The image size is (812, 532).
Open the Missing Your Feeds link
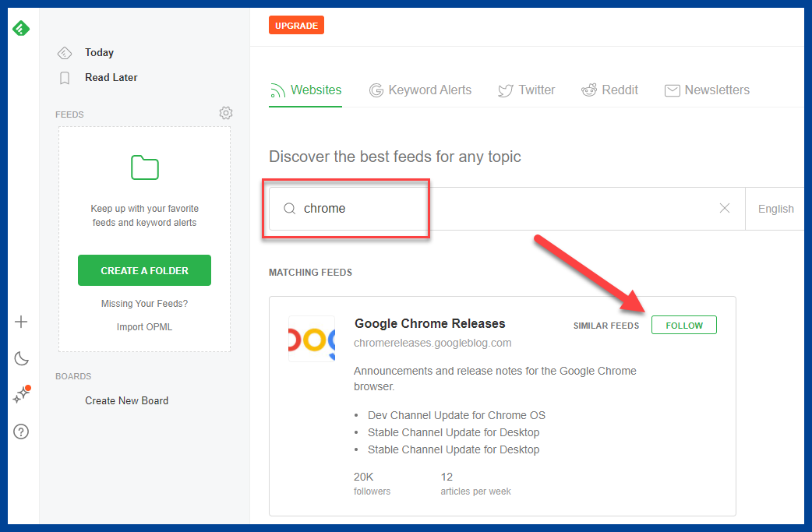pyautogui.click(x=144, y=304)
